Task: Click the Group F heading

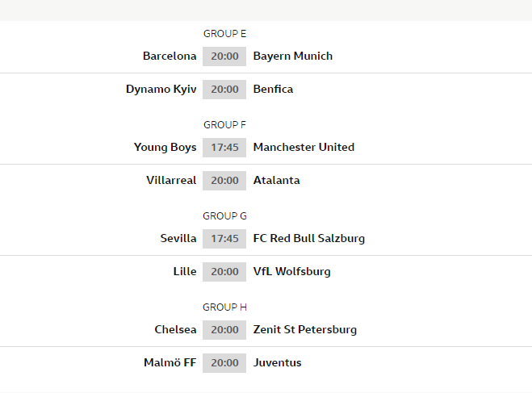Action: [x=224, y=124]
